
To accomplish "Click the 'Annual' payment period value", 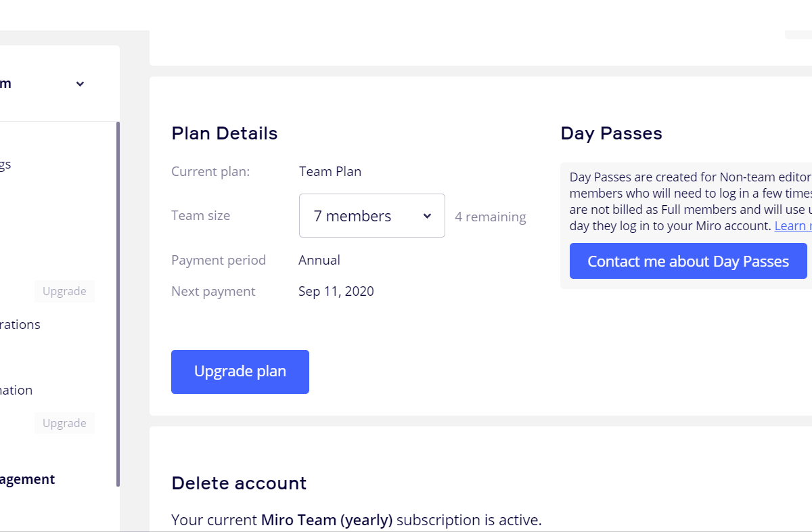I will click(x=319, y=261).
